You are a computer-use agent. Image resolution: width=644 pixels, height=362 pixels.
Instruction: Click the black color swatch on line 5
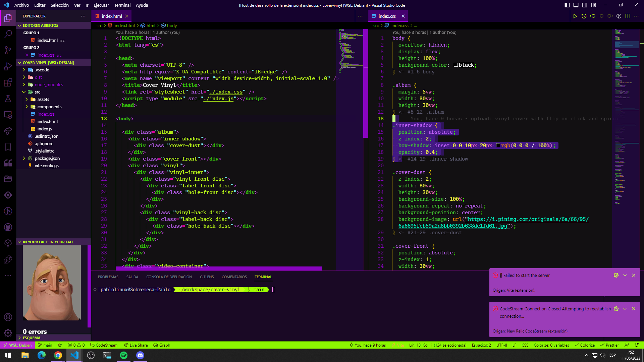pos(456,65)
